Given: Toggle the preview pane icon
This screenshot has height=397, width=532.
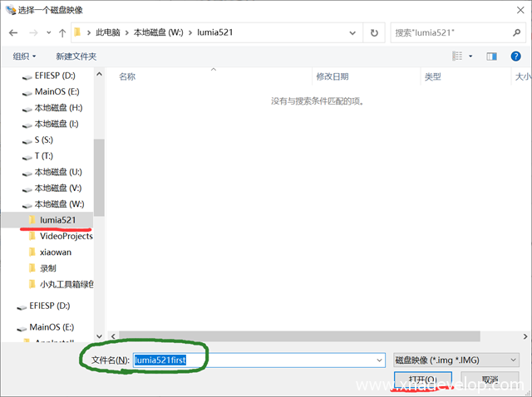Looking at the screenshot, I should [491, 56].
